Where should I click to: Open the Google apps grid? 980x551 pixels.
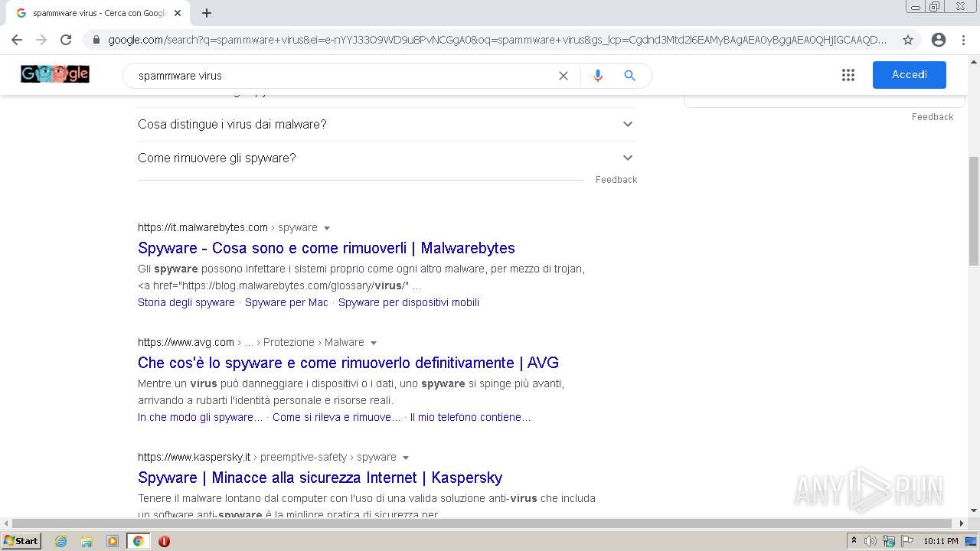tap(848, 75)
